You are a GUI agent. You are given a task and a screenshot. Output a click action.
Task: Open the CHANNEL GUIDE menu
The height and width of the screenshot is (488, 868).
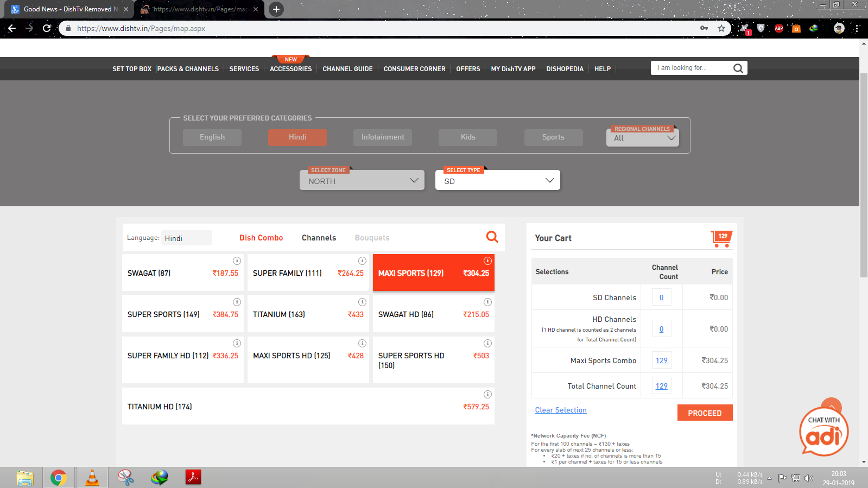pyautogui.click(x=347, y=69)
